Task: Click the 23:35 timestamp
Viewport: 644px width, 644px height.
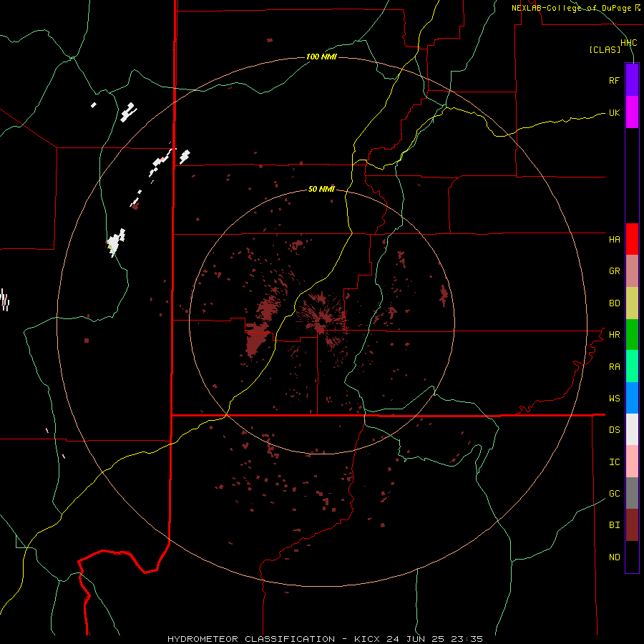Action: pyautogui.click(x=467, y=639)
